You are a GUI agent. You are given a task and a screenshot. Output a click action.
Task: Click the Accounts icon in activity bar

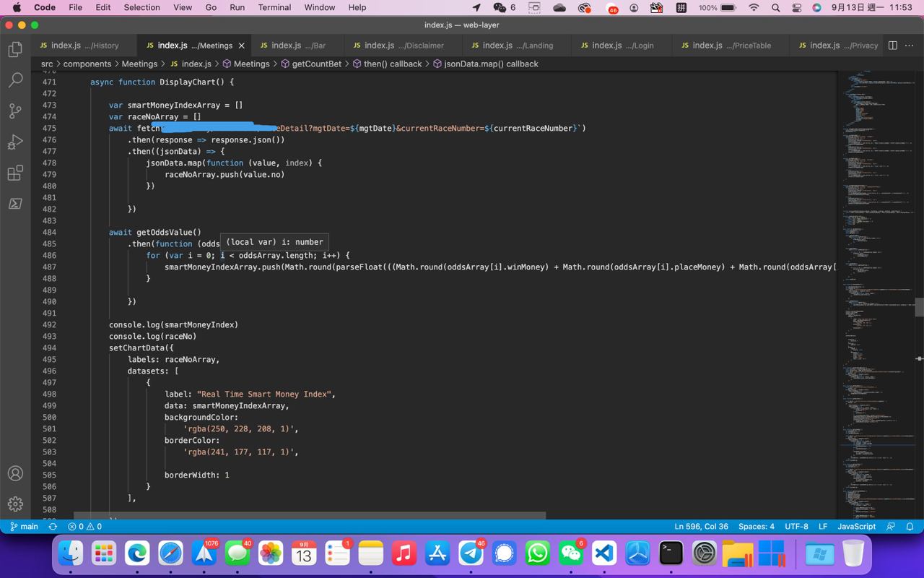pos(15,473)
